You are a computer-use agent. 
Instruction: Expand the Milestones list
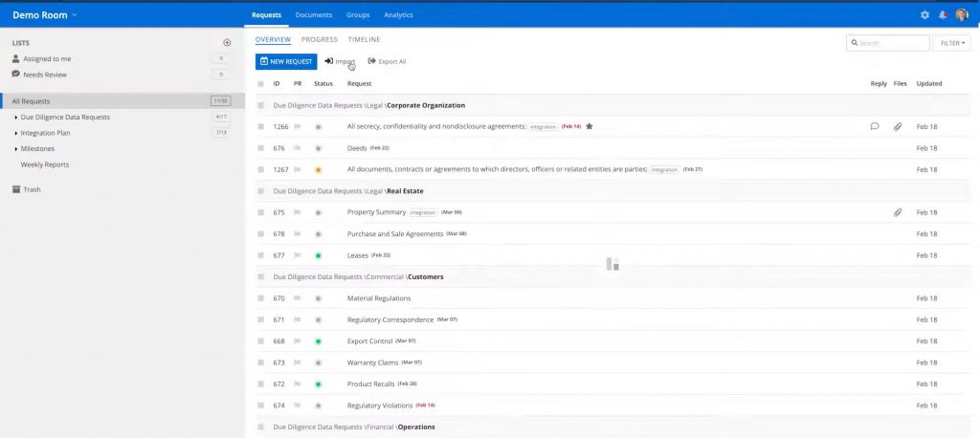click(15, 148)
